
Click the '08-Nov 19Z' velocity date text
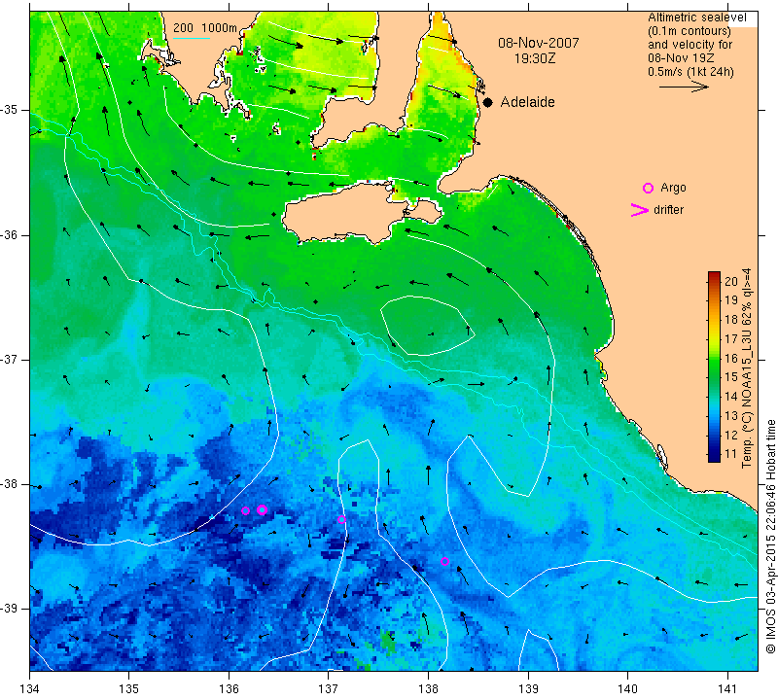point(681,58)
